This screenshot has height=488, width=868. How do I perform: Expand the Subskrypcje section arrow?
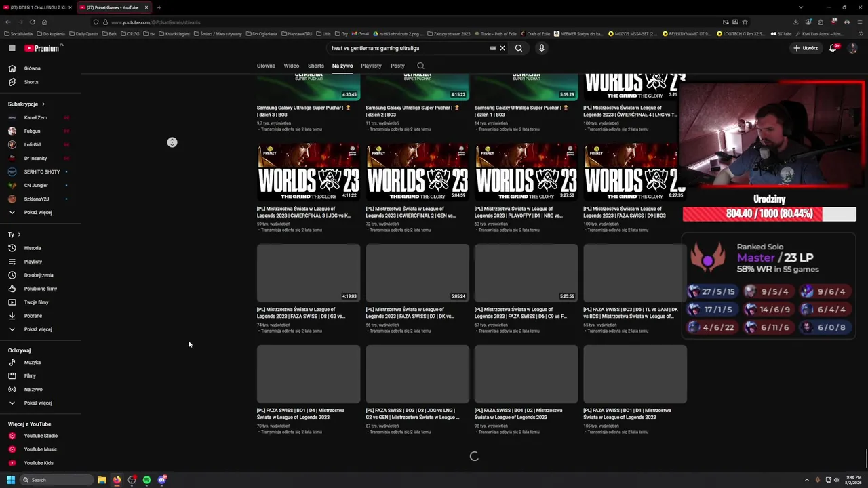(x=43, y=104)
